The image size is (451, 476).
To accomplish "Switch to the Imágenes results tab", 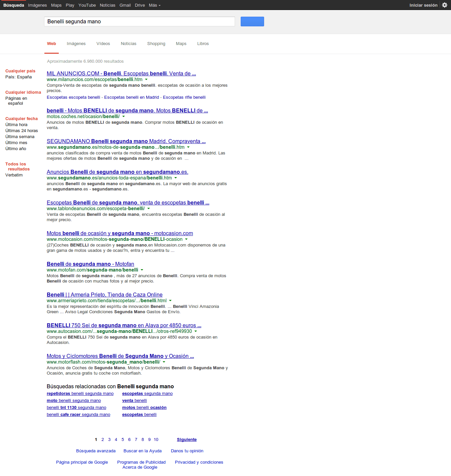I will tap(76, 44).
